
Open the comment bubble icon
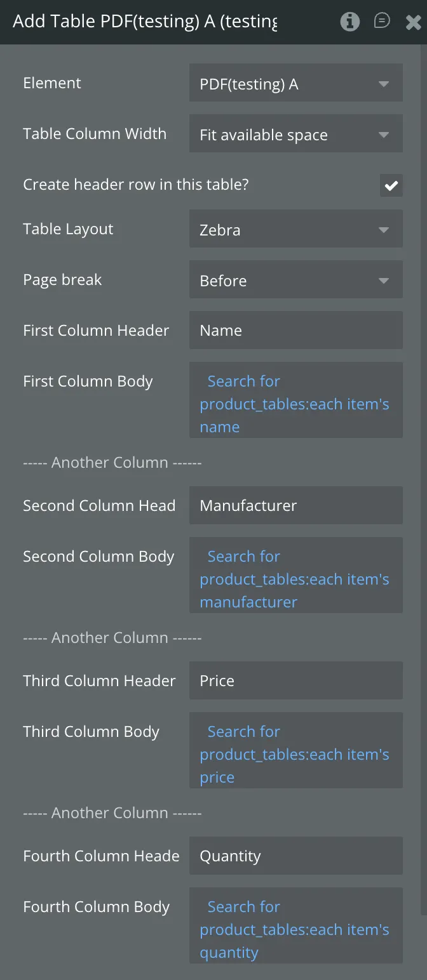pyautogui.click(x=382, y=22)
